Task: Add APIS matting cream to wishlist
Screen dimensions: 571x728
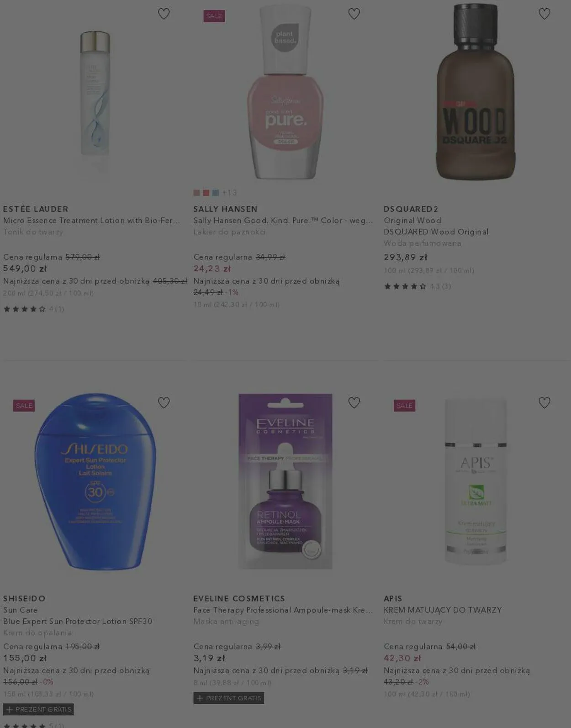Action: tap(544, 402)
